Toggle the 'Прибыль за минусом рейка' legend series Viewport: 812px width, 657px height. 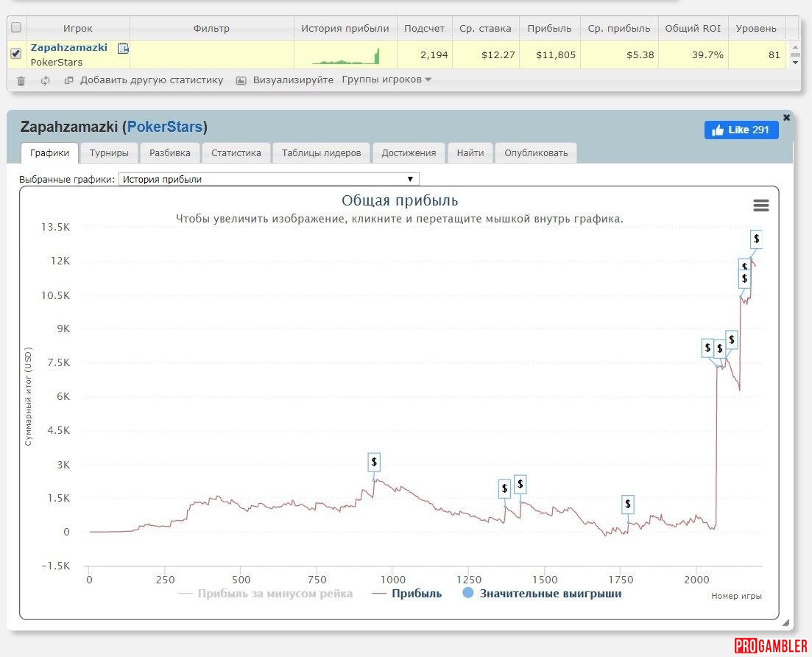(266, 594)
